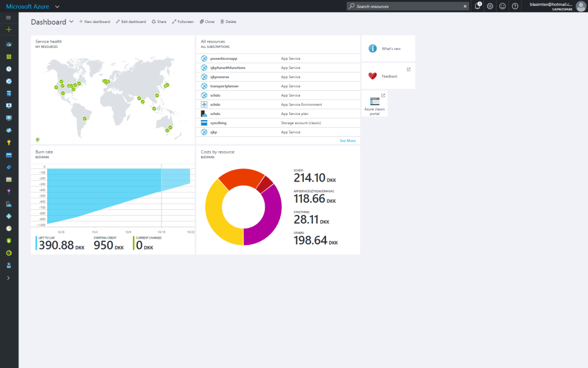Enter Fullscreen mode from the dashboard toolbar
The width and height of the screenshot is (588, 368).
(x=183, y=21)
